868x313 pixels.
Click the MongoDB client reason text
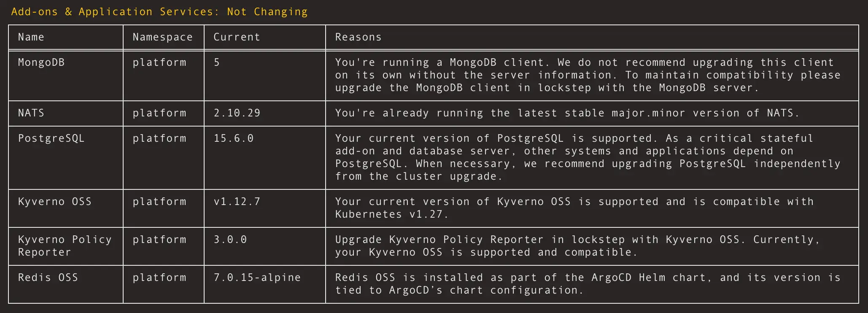[588, 75]
